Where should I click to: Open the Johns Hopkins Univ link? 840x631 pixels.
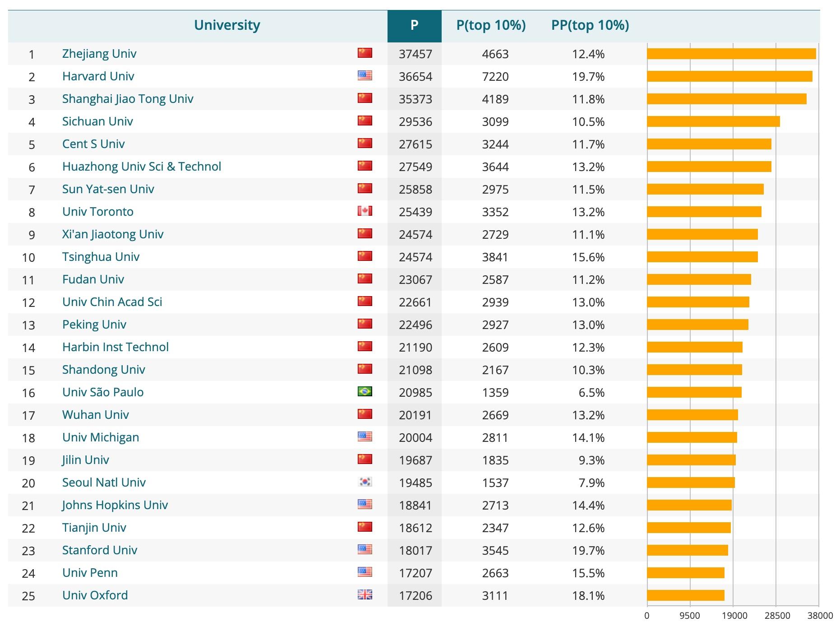(x=115, y=505)
